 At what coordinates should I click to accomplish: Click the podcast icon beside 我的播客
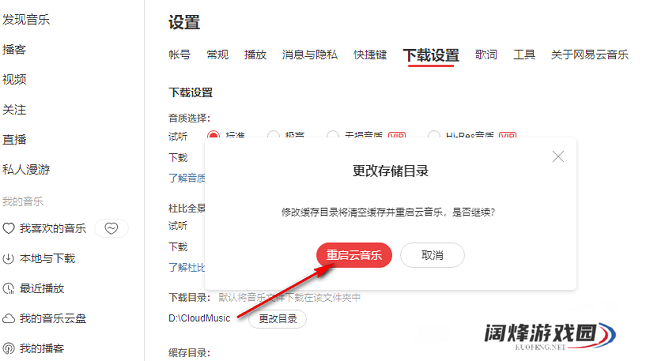click(x=9, y=348)
